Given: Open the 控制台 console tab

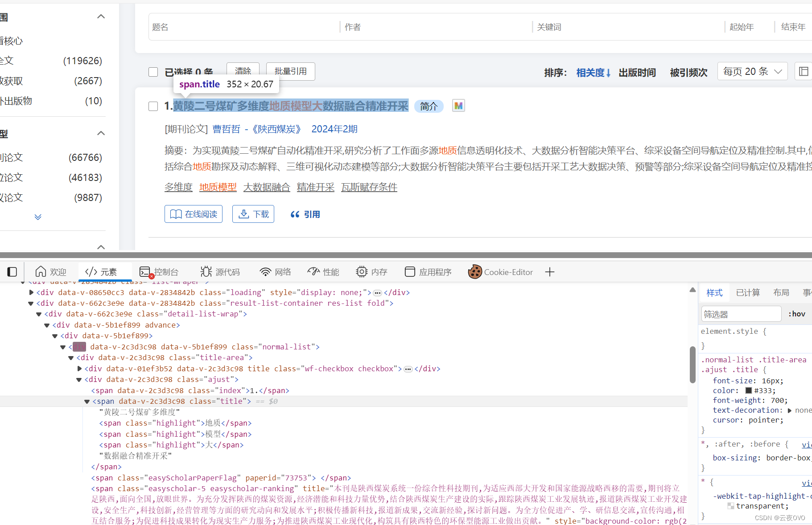Looking at the screenshot, I should pyautogui.click(x=159, y=272).
